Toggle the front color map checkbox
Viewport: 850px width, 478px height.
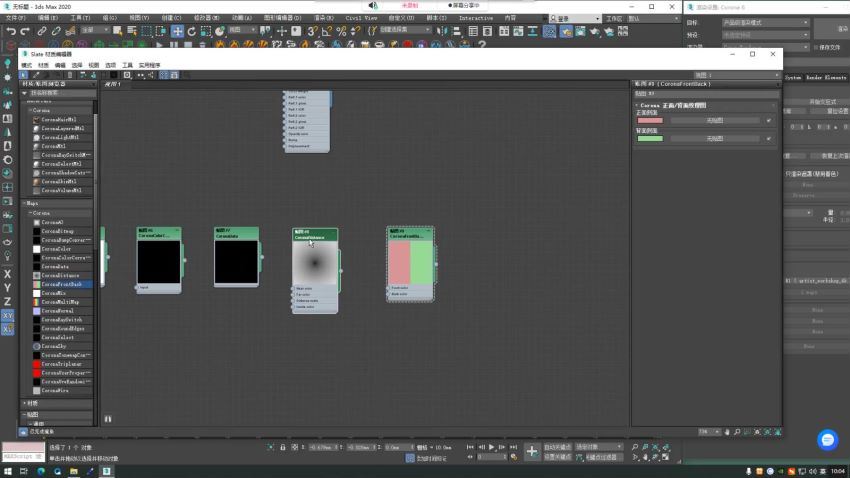(x=769, y=120)
